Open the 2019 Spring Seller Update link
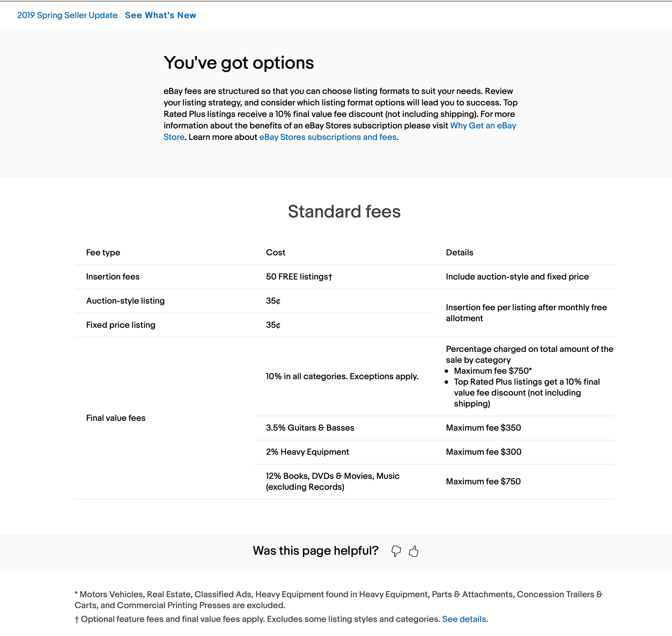This screenshot has height=636, width=672. (x=67, y=15)
